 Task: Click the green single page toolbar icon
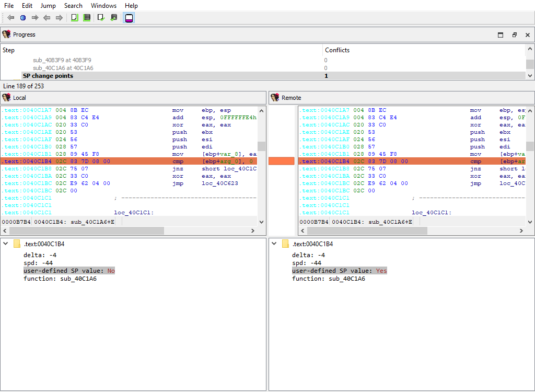(74, 18)
